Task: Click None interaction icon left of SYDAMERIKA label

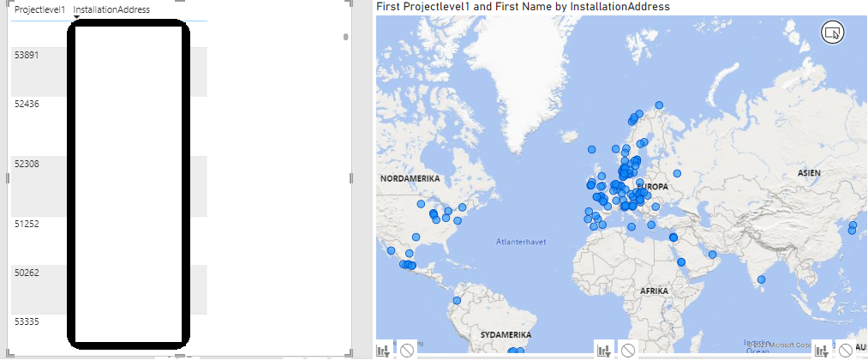Action: tap(407, 350)
